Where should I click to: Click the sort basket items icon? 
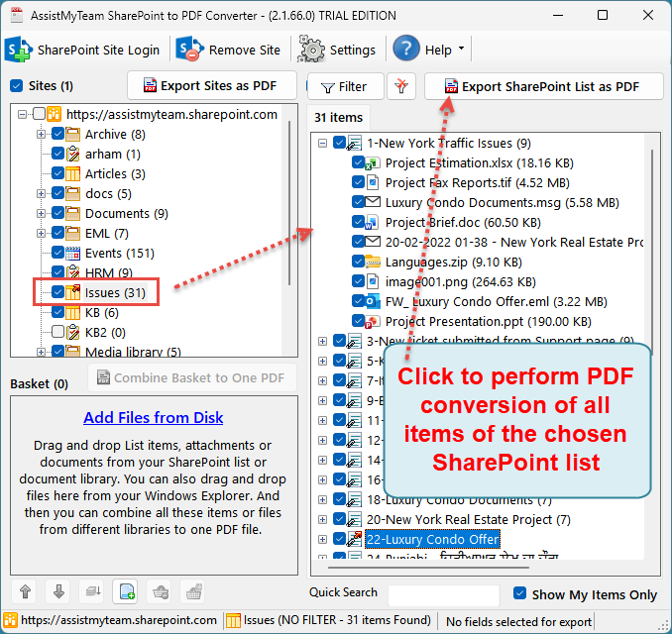[92, 592]
